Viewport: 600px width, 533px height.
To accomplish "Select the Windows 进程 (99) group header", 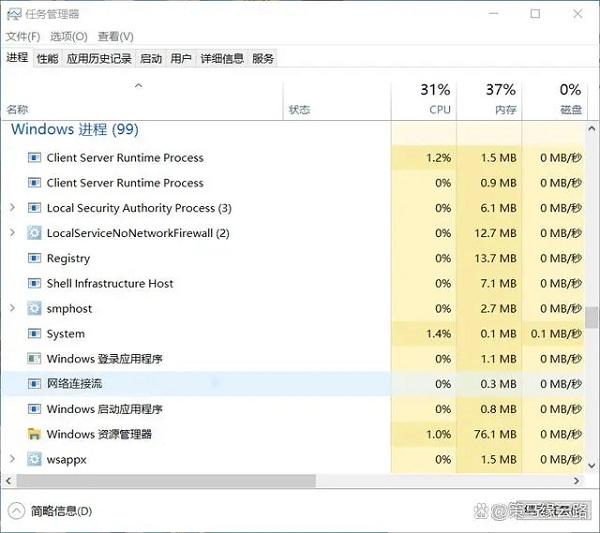I will [75, 129].
